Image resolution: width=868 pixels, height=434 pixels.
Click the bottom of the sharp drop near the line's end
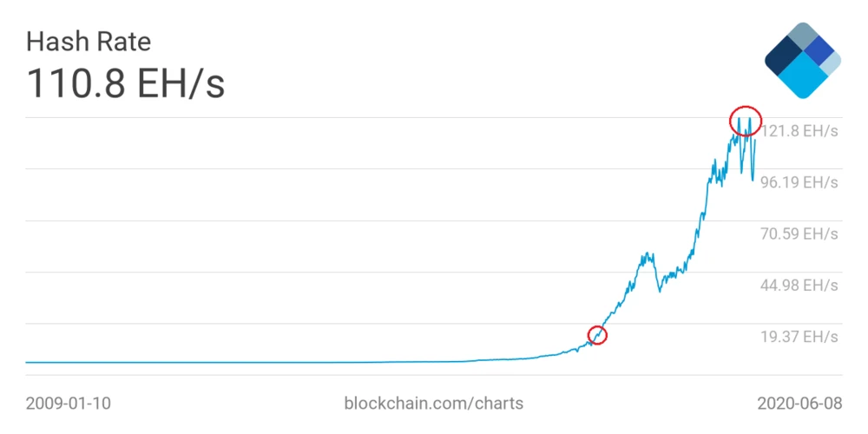pyautogui.click(x=753, y=180)
